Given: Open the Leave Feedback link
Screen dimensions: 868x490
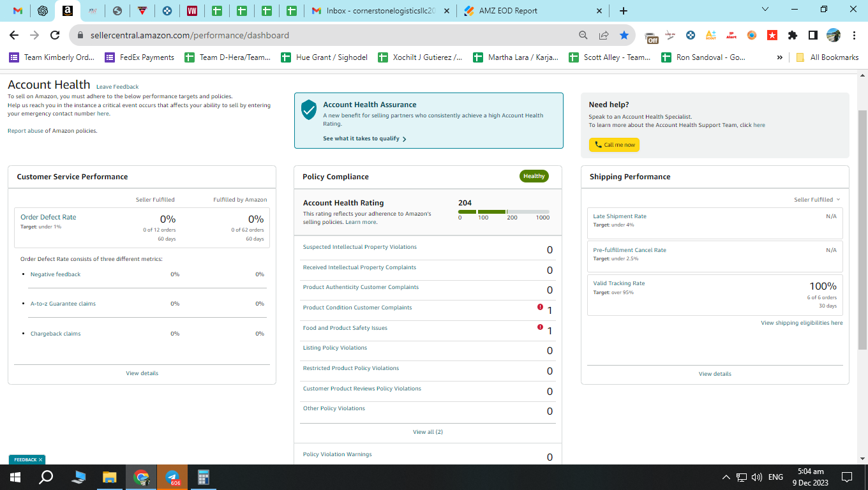Looking at the screenshot, I should point(117,87).
